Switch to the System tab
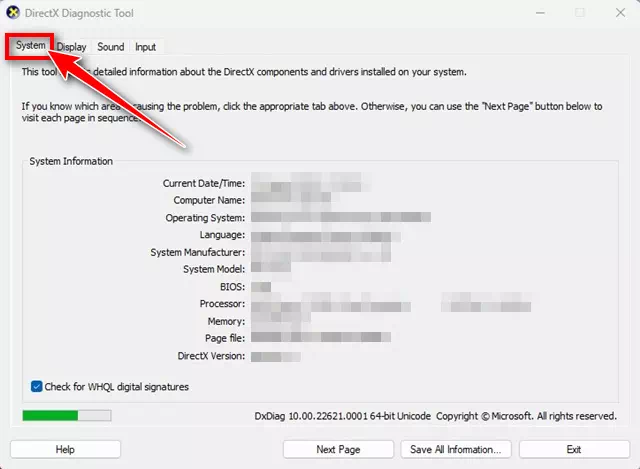The height and width of the screenshot is (469, 640). point(31,46)
